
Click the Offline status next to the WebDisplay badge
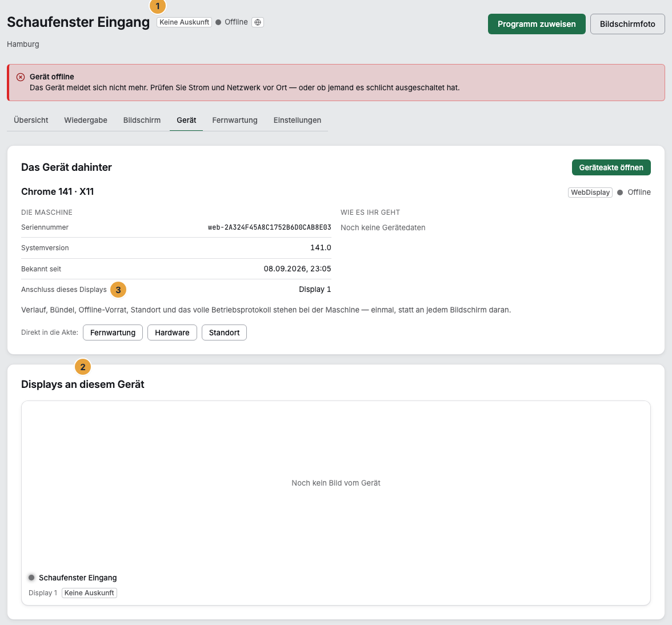point(634,193)
